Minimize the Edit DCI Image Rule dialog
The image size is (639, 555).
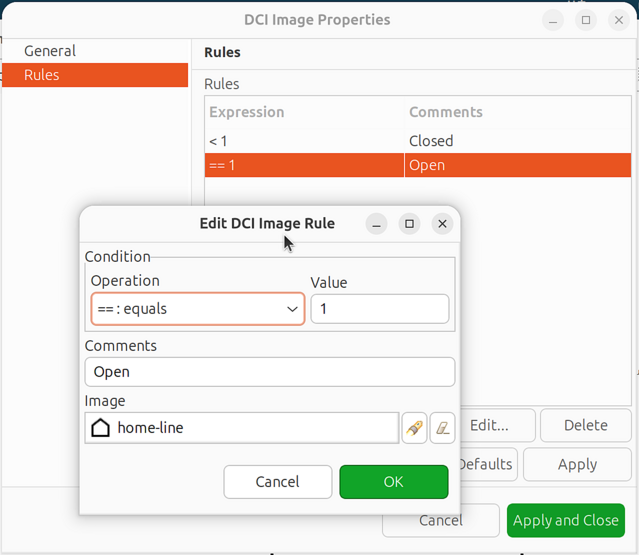point(376,224)
